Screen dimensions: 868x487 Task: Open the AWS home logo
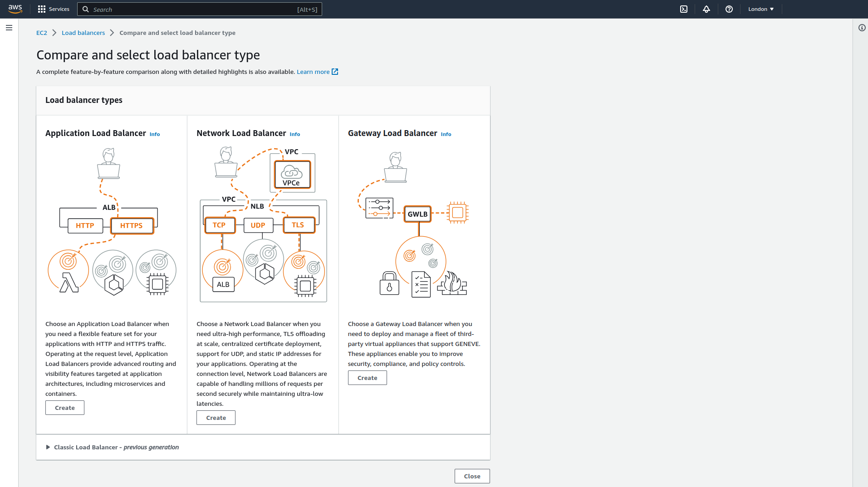coord(15,9)
